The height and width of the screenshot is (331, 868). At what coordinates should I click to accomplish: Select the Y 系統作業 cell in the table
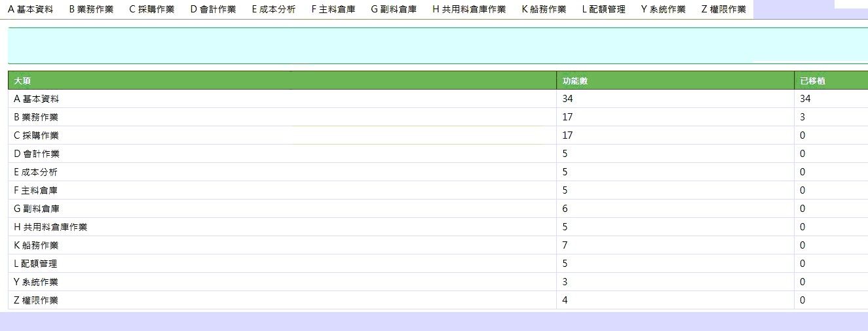tap(282, 282)
